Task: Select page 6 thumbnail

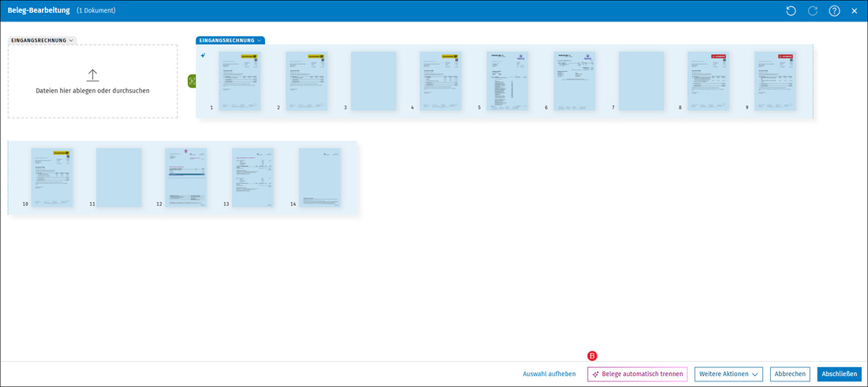Action: pos(574,81)
